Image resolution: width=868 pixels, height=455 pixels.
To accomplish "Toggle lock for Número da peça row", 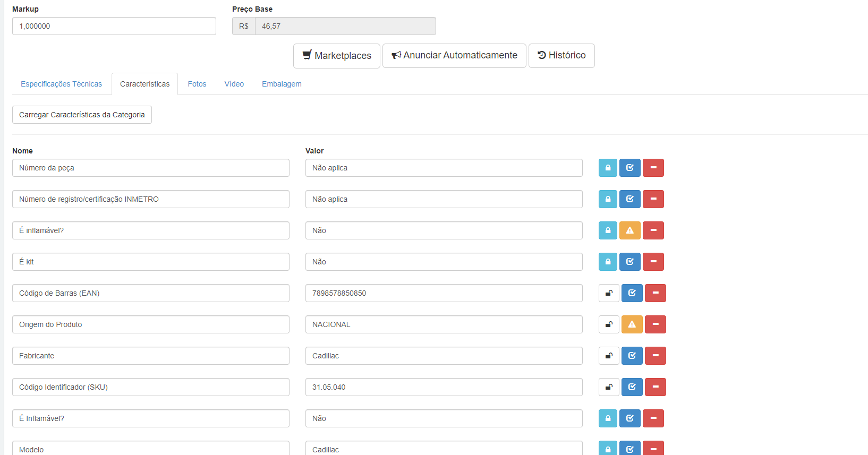I will pos(608,168).
